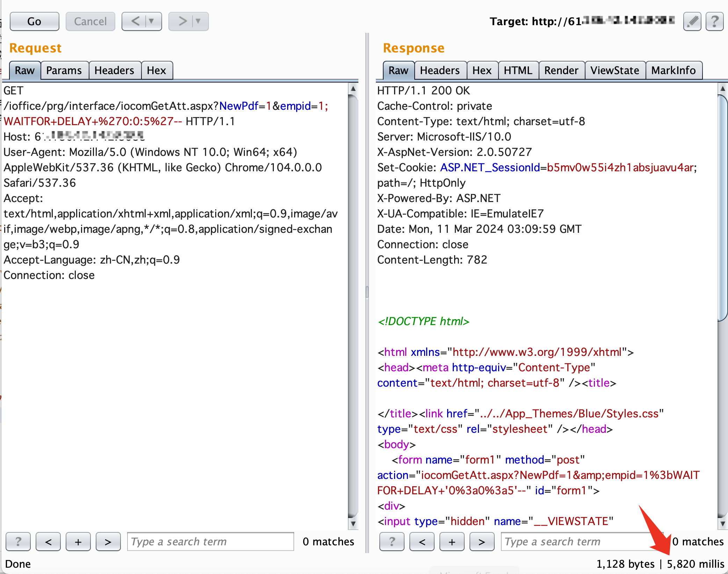Click the plus icon next to response search
This screenshot has height=574, width=728.
click(x=452, y=541)
